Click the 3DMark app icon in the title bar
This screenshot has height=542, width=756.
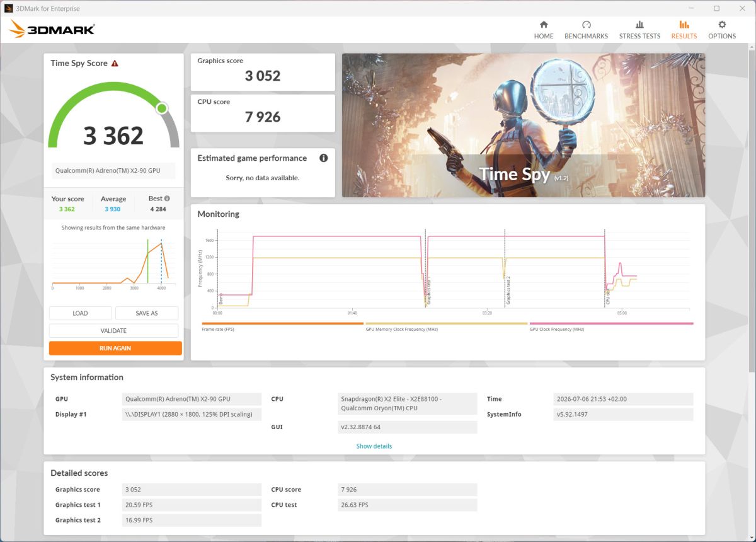click(9, 8)
